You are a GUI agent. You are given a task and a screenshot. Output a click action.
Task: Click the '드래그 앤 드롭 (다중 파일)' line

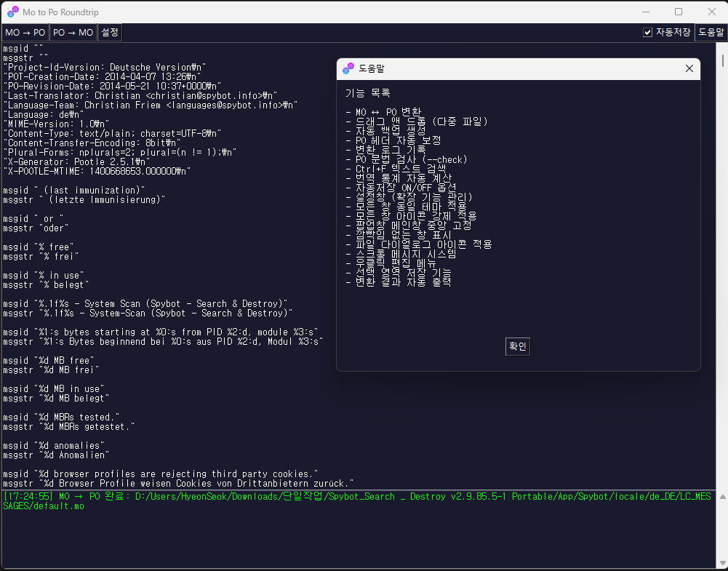(x=417, y=121)
